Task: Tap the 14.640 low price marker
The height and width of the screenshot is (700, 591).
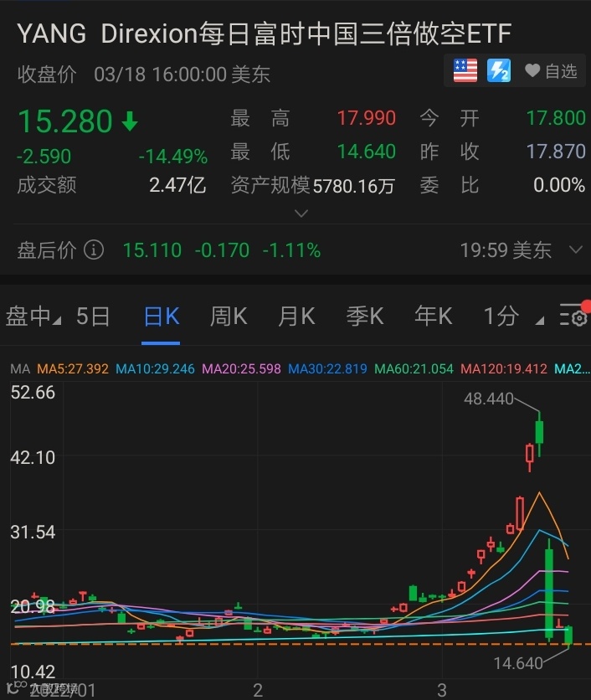Action: (x=518, y=663)
